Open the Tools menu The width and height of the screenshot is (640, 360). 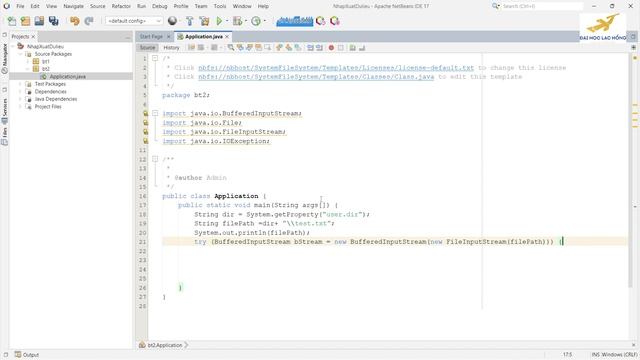(220, 6)
